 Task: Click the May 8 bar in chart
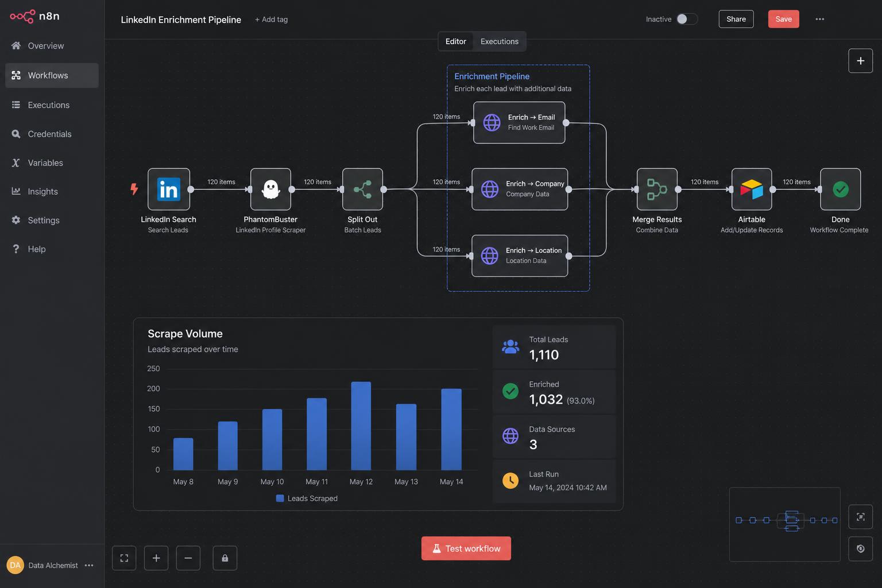pyautogui.click(x=183, y=454)
